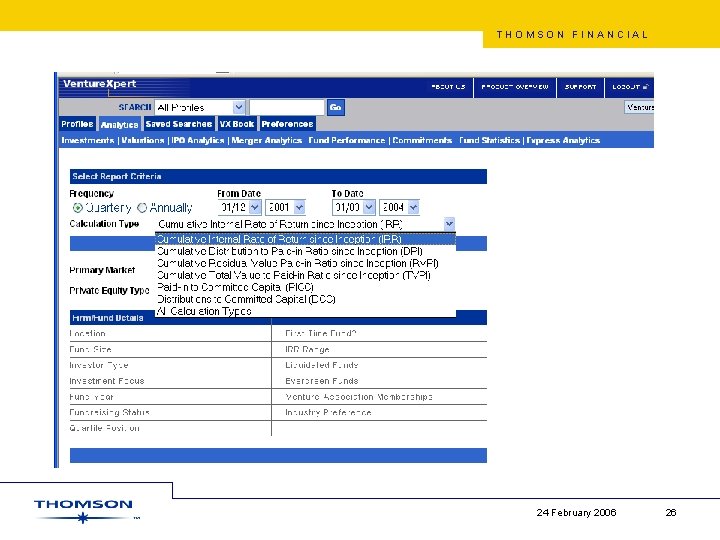Click the First Time Fund? row

pos(379,333)
